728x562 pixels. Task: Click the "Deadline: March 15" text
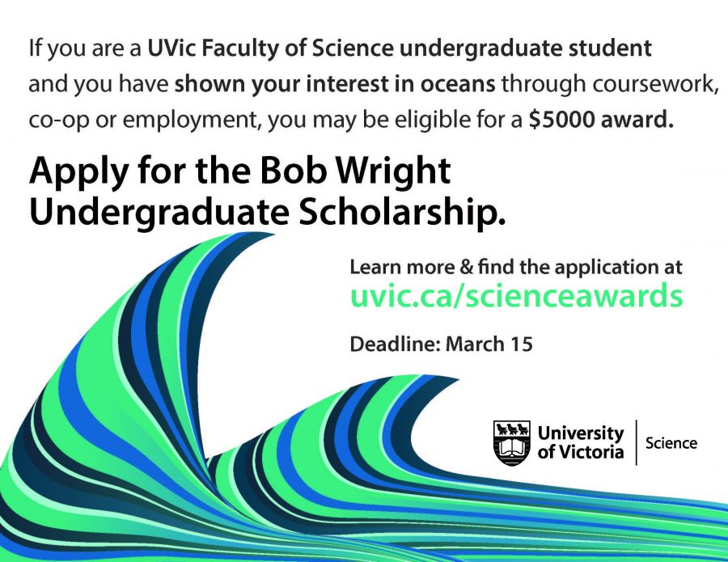[x=441, y=344]
